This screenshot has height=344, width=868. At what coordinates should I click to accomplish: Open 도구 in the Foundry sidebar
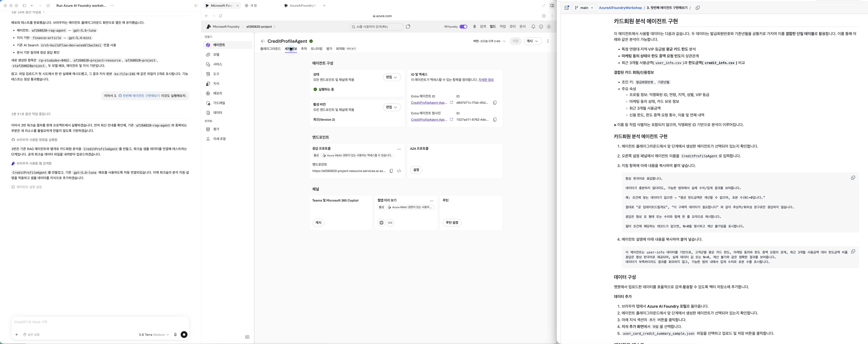coord(227,74)
